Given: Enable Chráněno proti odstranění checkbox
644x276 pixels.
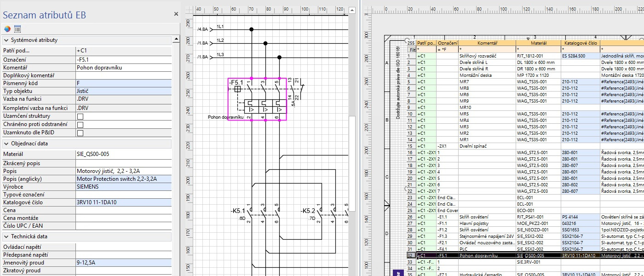Looking at the screenshot, I should [x=80, y=125].
